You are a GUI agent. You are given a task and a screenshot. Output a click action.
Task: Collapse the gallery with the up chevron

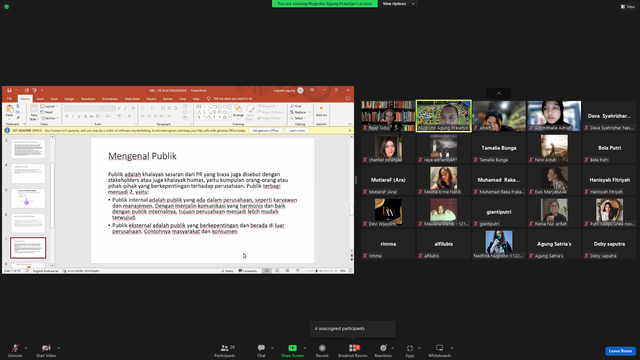click(499, 93)
